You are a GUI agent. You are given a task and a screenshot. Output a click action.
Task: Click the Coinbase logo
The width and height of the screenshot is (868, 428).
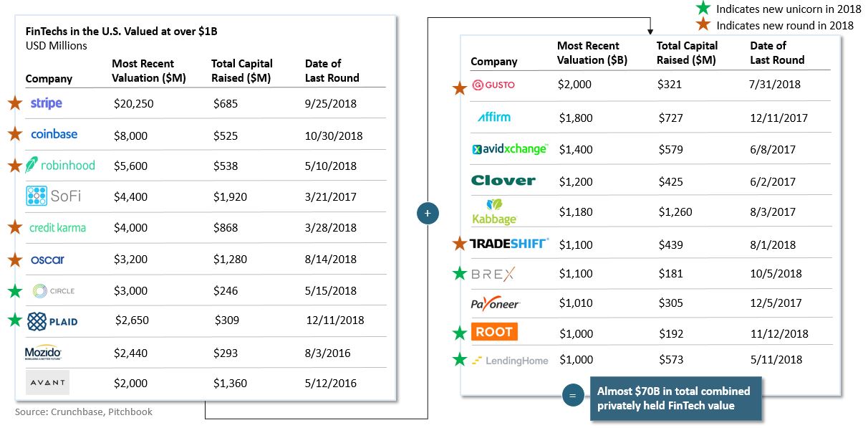click(x=54, y=134)
